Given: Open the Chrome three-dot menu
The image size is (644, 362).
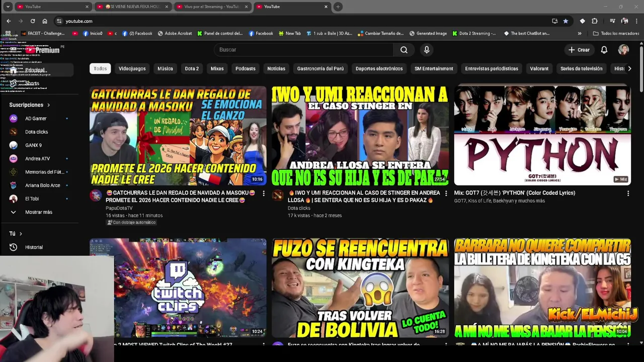Looking at the screenshot, I should click(x=637, y=21).
